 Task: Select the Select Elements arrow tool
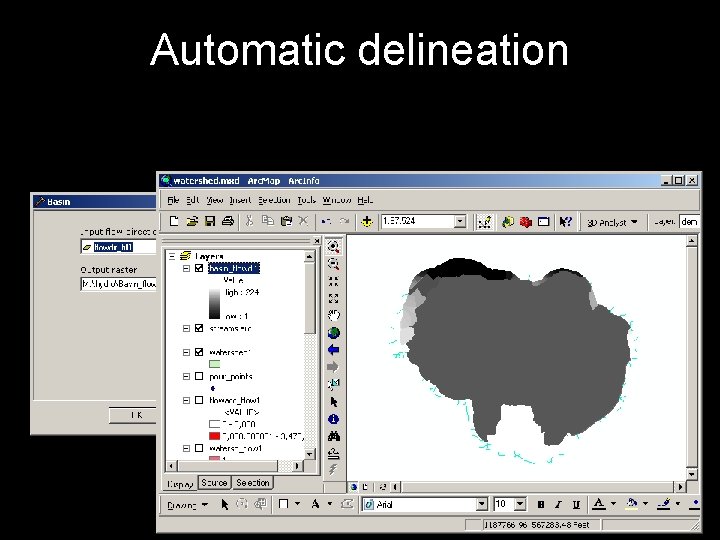334,402
